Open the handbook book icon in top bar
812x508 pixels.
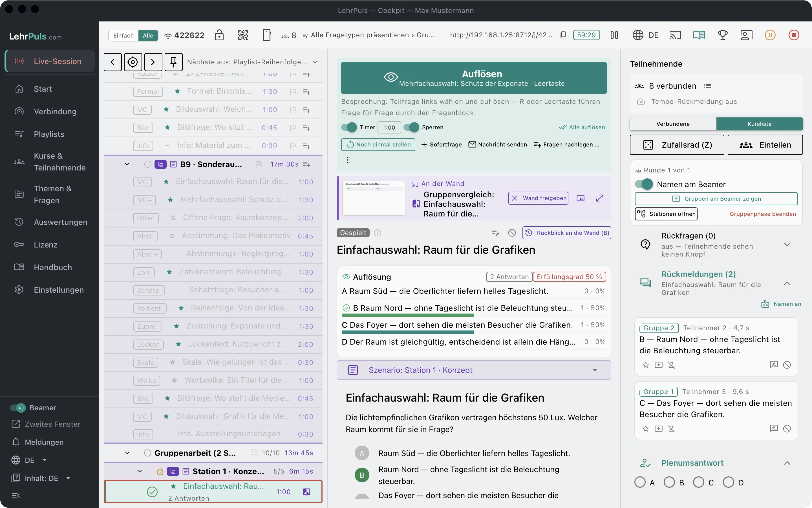[x=699, y=35]
